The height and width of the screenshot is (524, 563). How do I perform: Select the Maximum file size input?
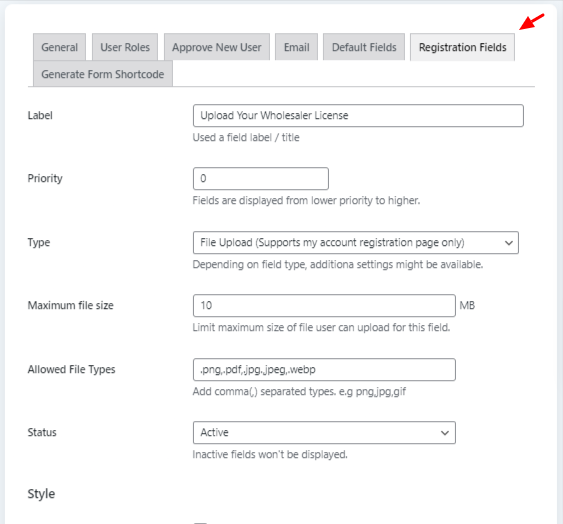tap(324, 305)
